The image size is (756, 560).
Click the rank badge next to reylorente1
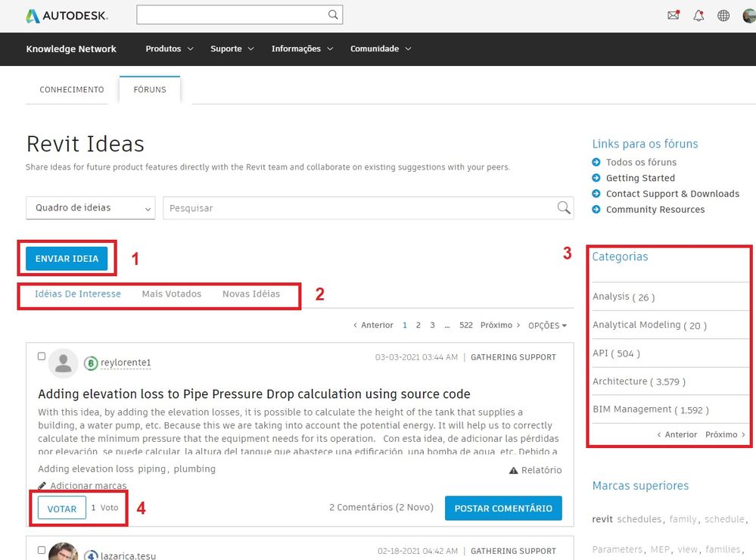click(x=91, y=362)
